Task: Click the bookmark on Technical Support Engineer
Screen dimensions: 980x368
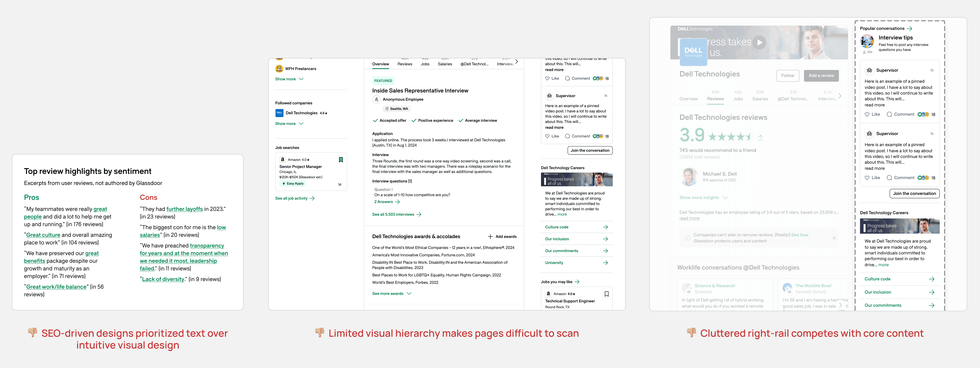Action: coord(606,294)
